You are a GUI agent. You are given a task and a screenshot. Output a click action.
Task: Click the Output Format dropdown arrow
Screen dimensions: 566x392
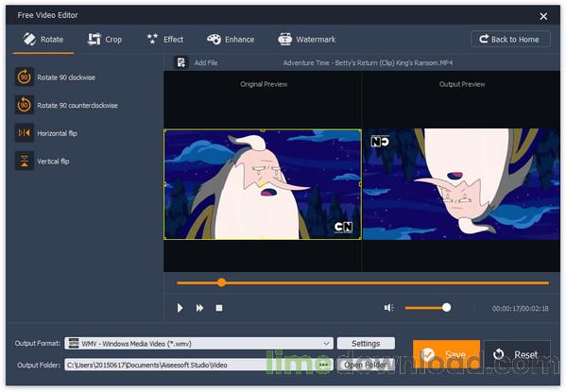(327, 343)
